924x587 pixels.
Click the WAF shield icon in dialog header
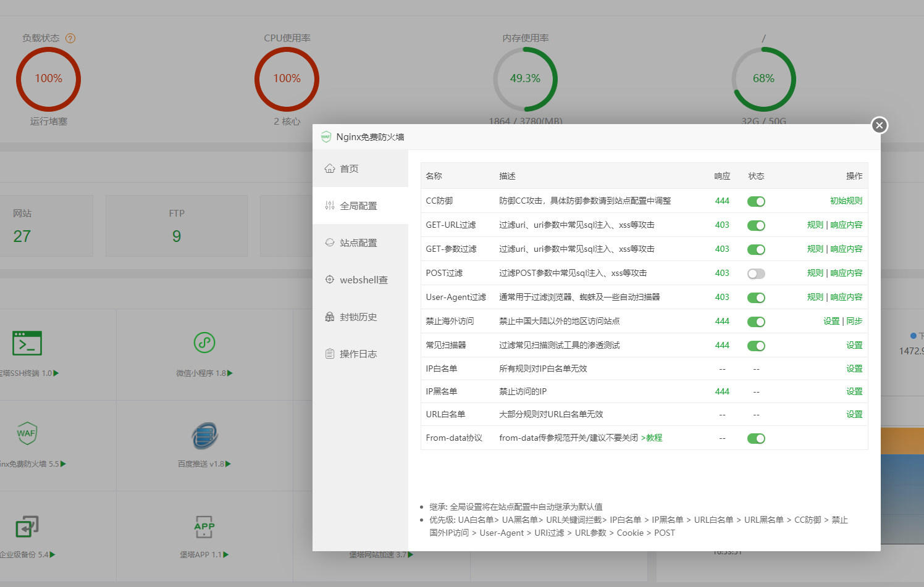(x=326, y=136)
